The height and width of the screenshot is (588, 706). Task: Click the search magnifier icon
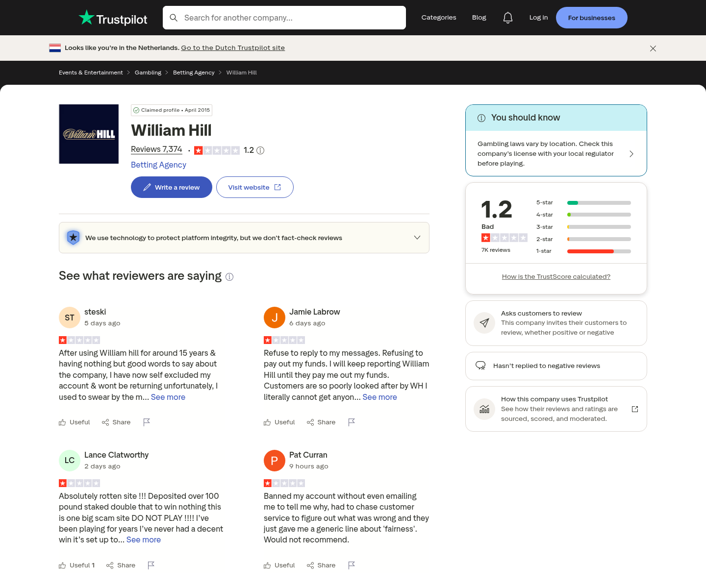[x=174, y=18]
